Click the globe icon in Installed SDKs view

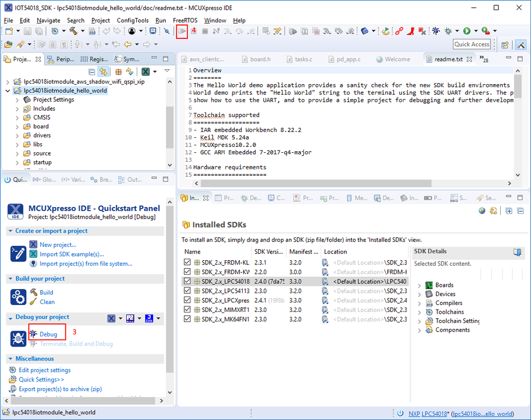pyautogui.click(x=482, y=211)
